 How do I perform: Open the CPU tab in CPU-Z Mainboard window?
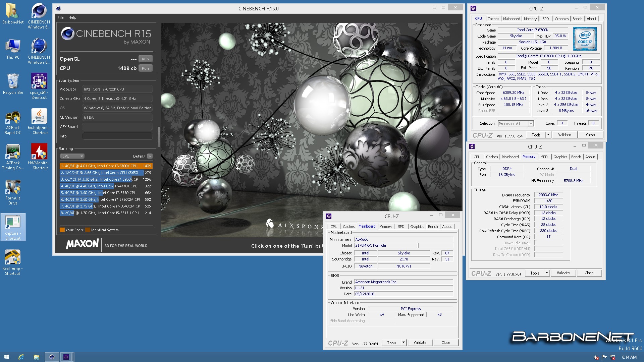334,227
